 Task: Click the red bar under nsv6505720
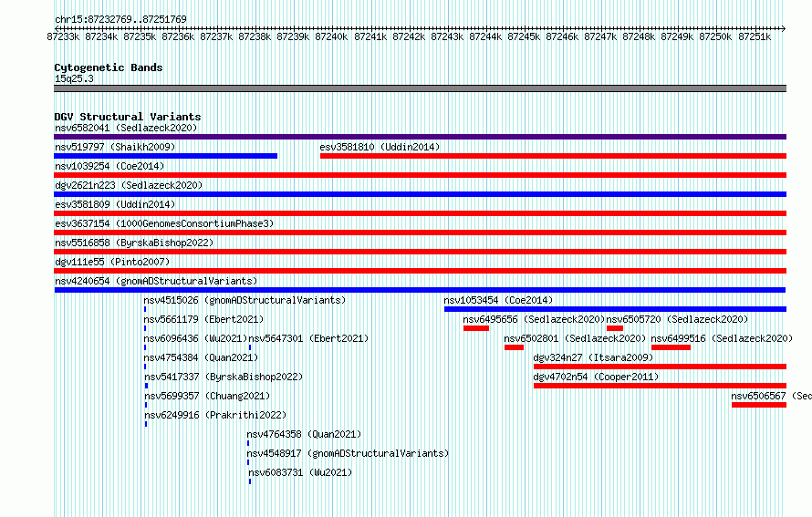[x=615, y=328]
